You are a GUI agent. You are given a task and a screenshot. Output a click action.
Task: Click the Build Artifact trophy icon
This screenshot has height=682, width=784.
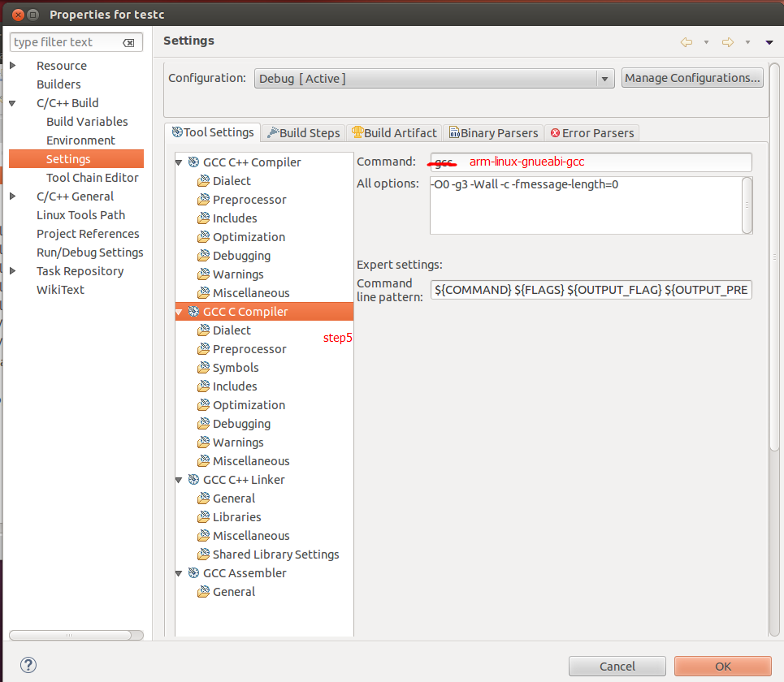[357, 132]
